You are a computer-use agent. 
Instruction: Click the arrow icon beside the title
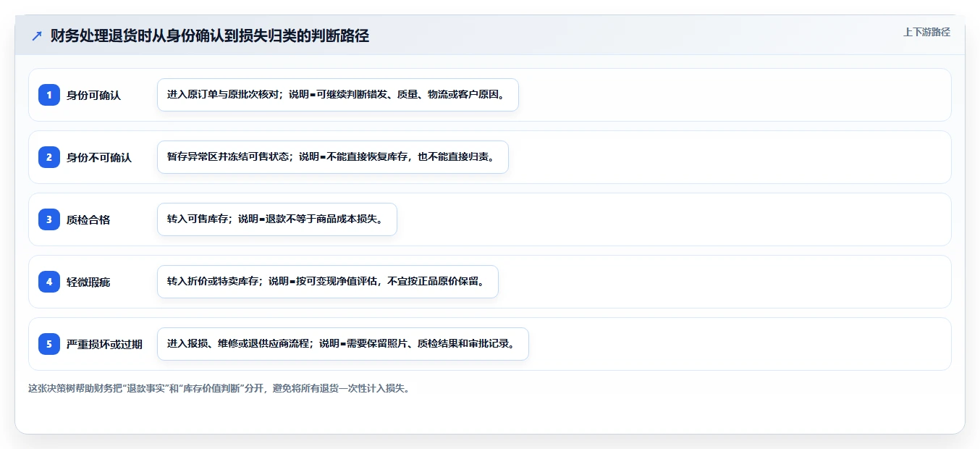(x=37, y=35)
